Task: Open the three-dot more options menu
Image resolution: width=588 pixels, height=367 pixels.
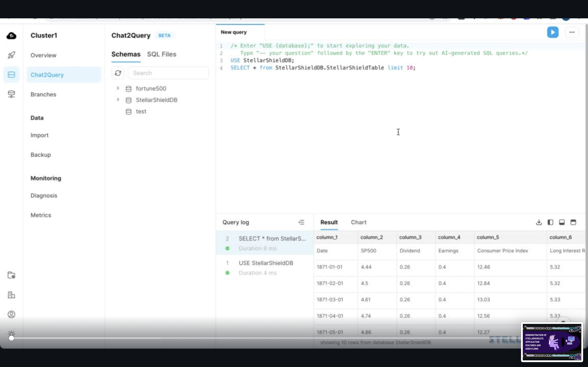Action: coord(572,32)
